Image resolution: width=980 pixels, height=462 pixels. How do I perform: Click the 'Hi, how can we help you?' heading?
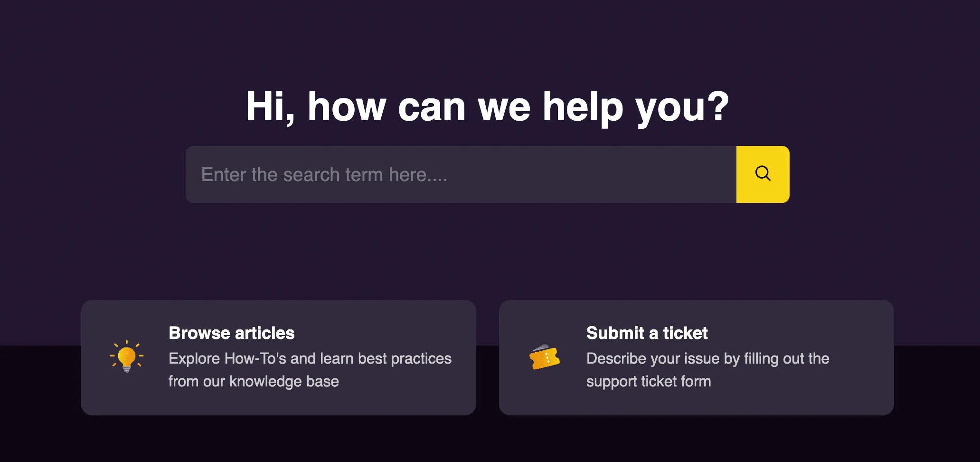tap(487, 108)
